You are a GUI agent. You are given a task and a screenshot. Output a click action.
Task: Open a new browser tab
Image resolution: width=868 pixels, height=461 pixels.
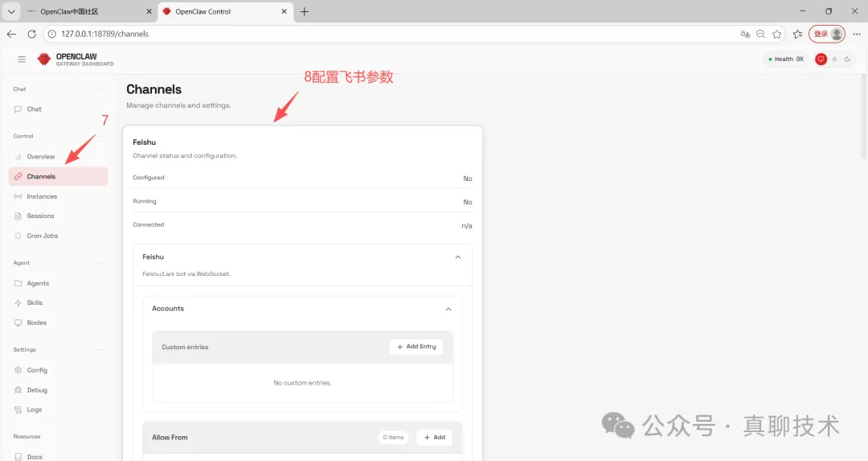coord(304,11)
